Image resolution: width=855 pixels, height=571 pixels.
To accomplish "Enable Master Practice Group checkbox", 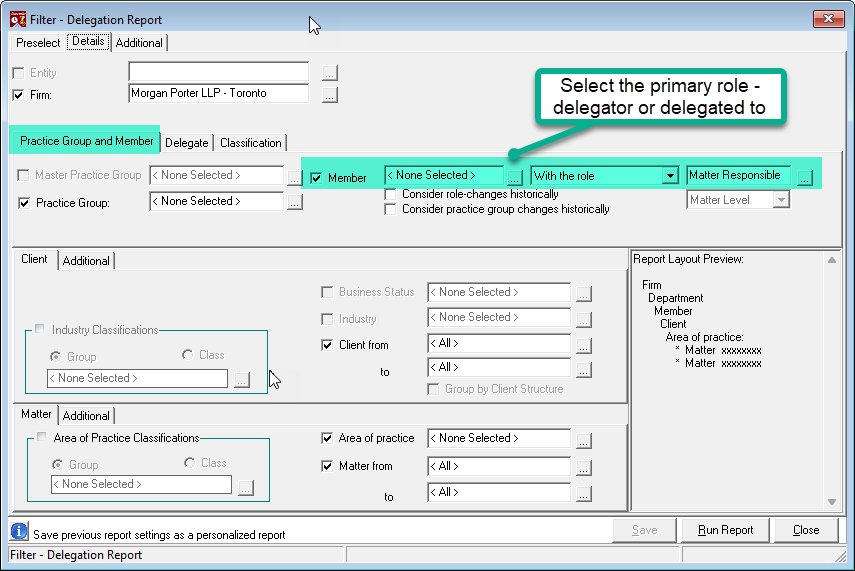I will [x=23, y=175].
